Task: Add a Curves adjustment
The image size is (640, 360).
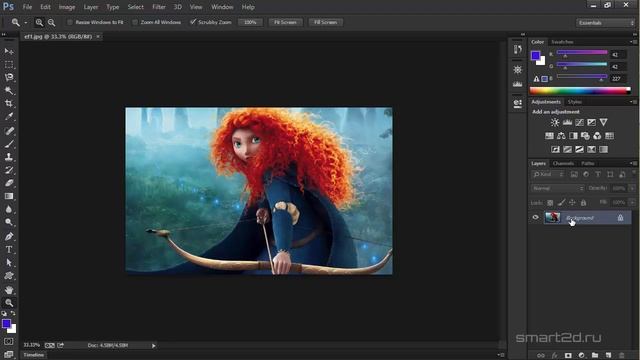Action: [579, 122]
